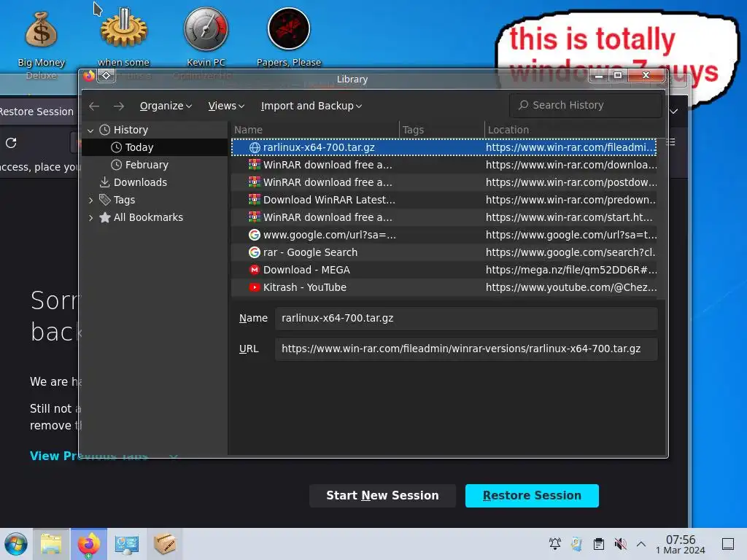Select rarlinux-x64-700.tar.gz history entry

(x=444, y=147)
